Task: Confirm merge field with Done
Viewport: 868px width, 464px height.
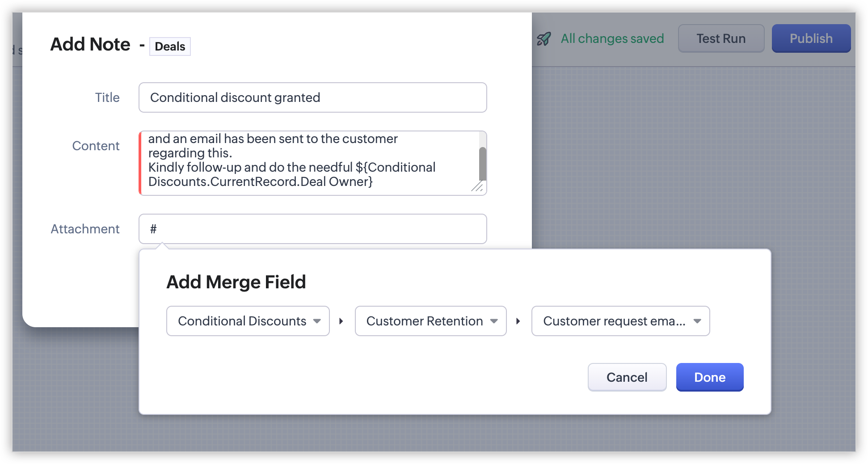Action: 709,377
